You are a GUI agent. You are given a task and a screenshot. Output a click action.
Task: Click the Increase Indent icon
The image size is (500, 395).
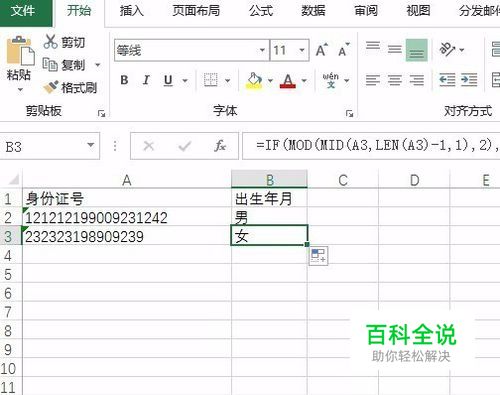469,80
